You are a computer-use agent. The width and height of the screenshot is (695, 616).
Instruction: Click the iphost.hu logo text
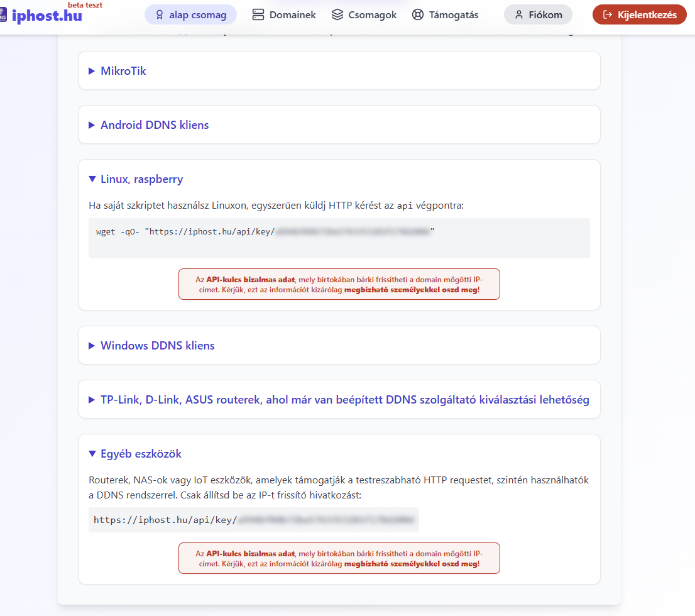pyautogui.click(x=47, y=16)
